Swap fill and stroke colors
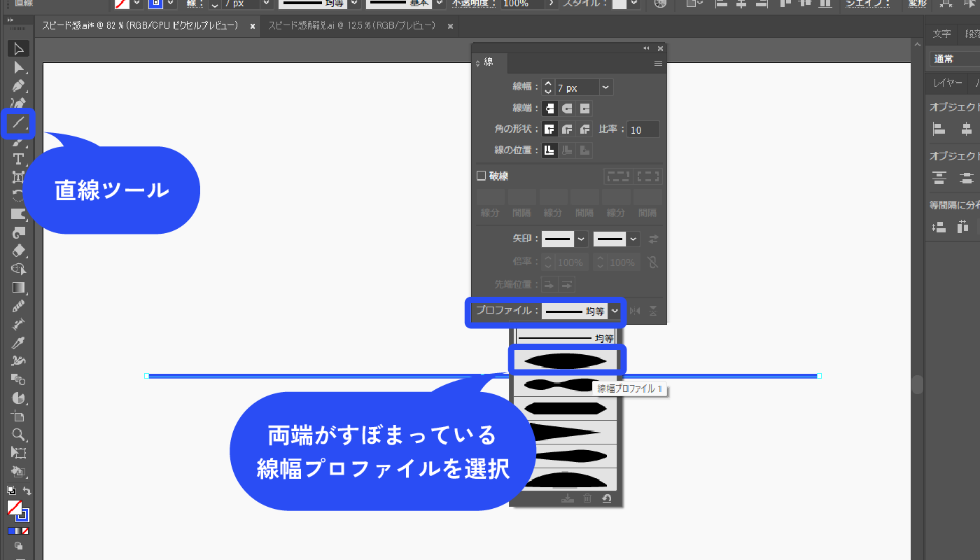The image size is (980, 560). pos(27,491)
